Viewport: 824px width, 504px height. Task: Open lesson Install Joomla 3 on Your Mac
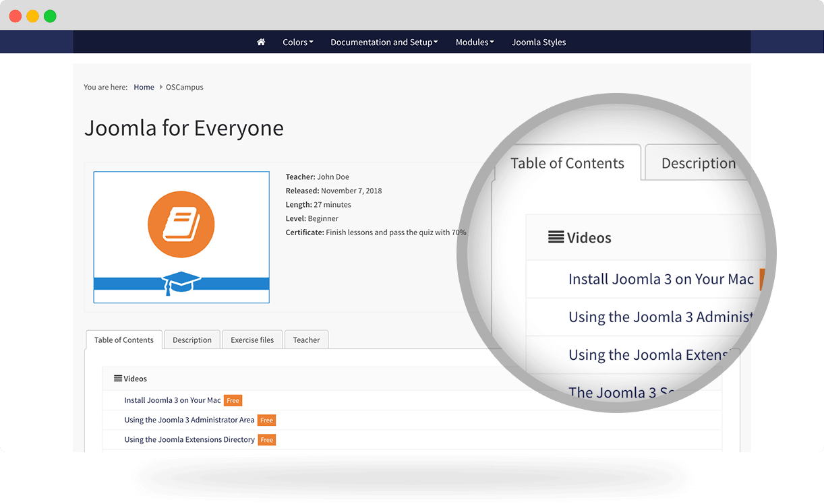[173, 400]
